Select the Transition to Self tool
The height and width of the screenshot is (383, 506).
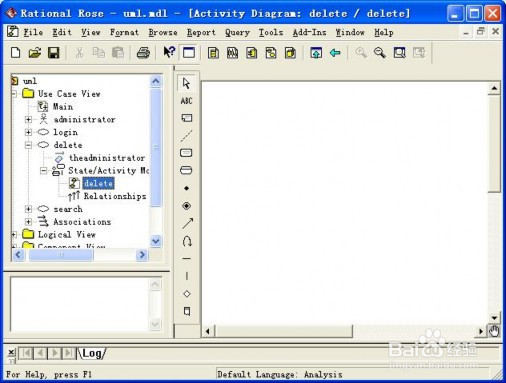tap(187, 241)
